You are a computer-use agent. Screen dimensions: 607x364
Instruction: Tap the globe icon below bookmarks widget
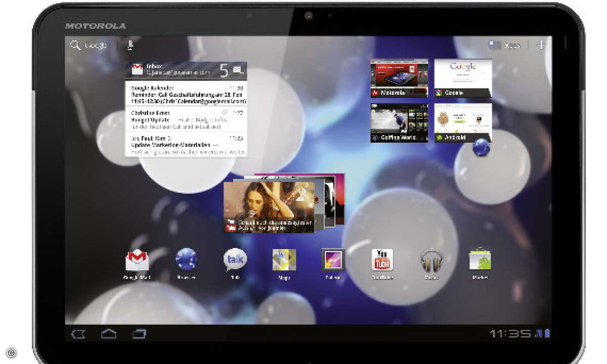coord(481,148)
